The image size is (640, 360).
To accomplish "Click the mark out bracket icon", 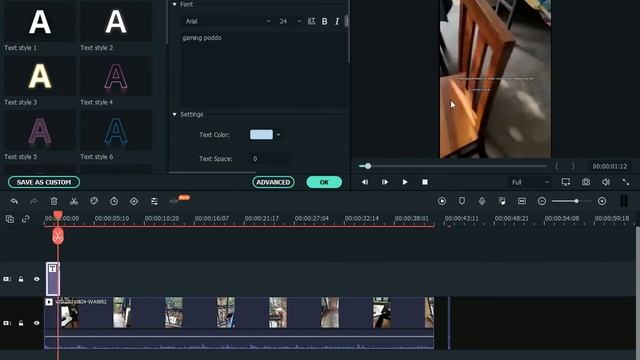I will [573, 166].
